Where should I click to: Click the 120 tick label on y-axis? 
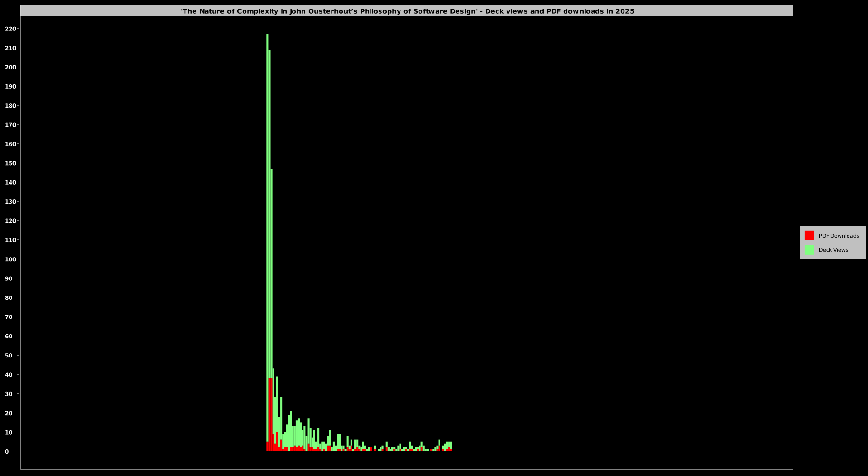point(10,221)
